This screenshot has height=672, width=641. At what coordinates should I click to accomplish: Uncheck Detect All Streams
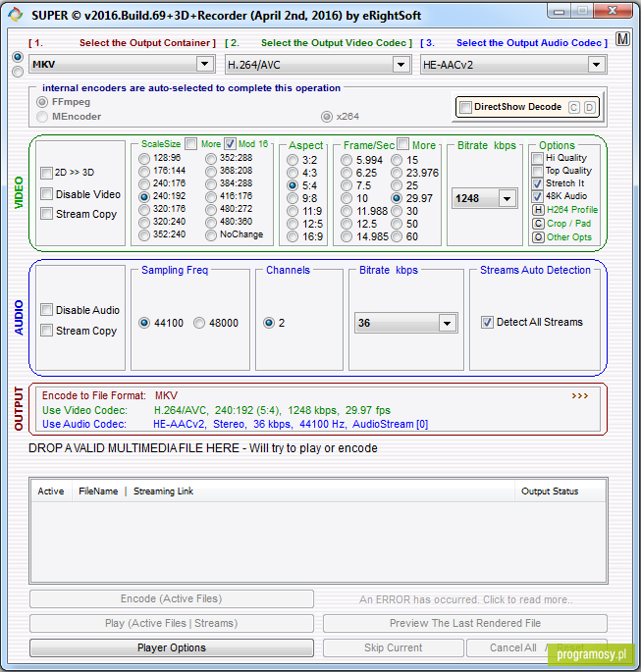click(x=487, y=322)
